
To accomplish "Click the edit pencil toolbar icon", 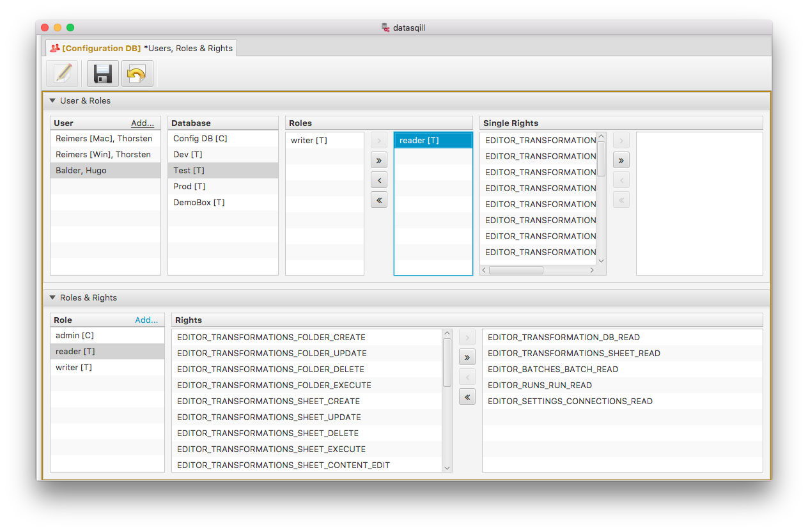I will pyautogui.click(x=62, y=74).
